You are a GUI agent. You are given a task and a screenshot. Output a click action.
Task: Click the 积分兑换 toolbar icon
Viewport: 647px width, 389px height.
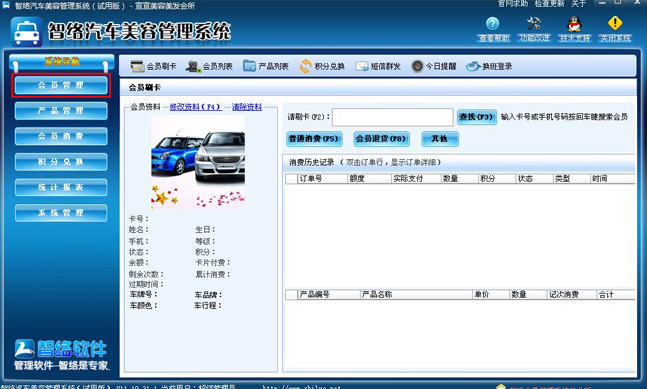pos(306,66)
